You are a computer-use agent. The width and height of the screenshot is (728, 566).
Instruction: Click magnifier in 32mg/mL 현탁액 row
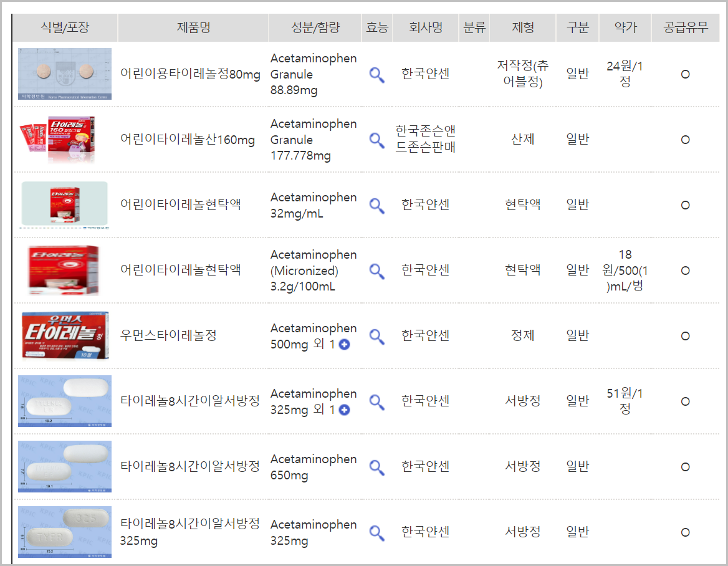376,206
